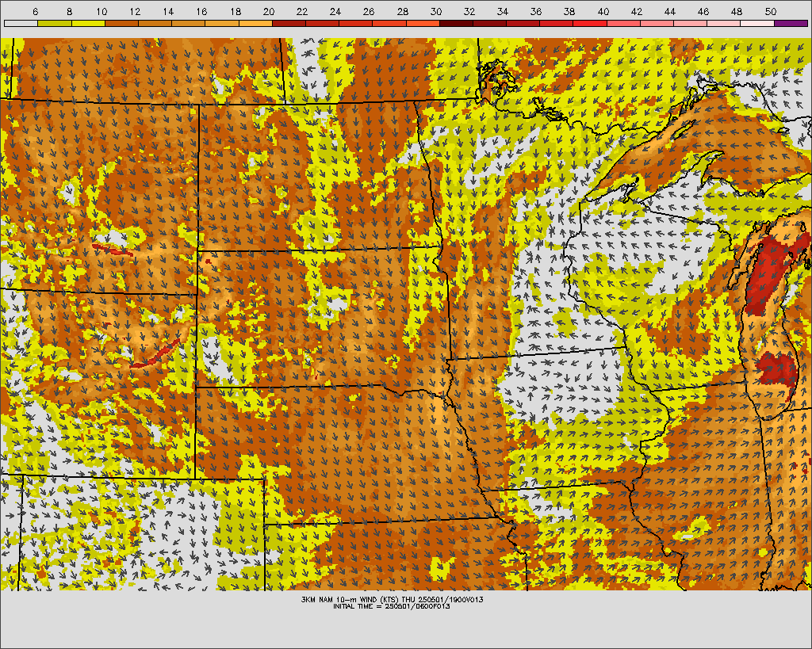Click the legend number "30"
This screenshot has width=812, height=649.
coord(436,11)
